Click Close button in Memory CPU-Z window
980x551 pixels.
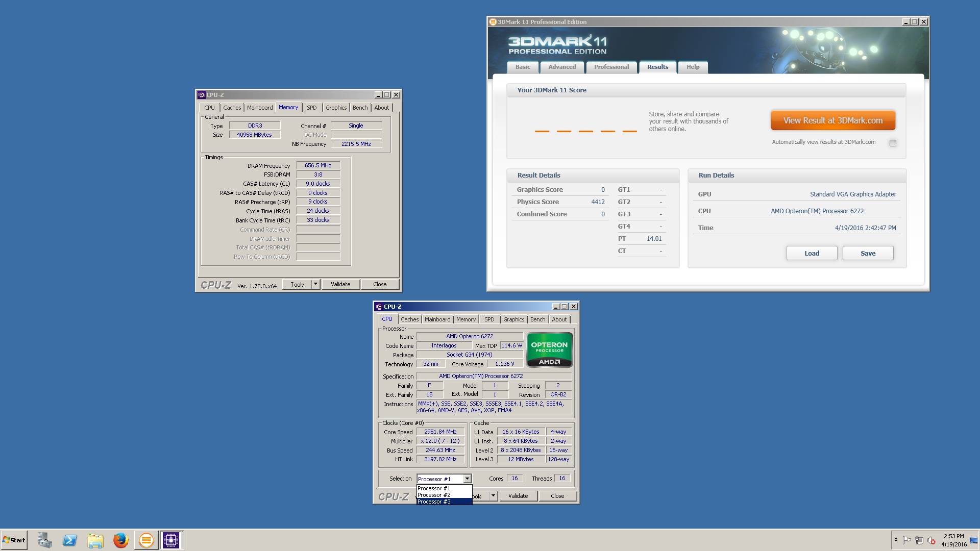pyautogui.click(x=380, y=284)
